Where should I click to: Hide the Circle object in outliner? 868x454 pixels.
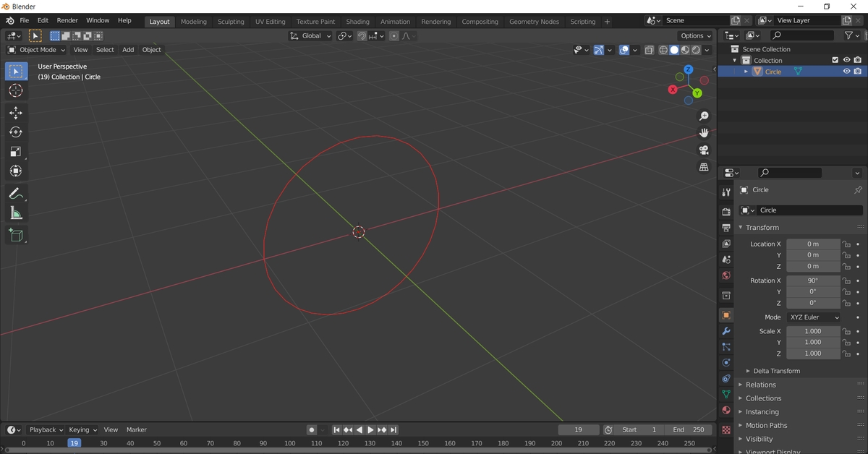pyautogui.click(x=846, y=72)
